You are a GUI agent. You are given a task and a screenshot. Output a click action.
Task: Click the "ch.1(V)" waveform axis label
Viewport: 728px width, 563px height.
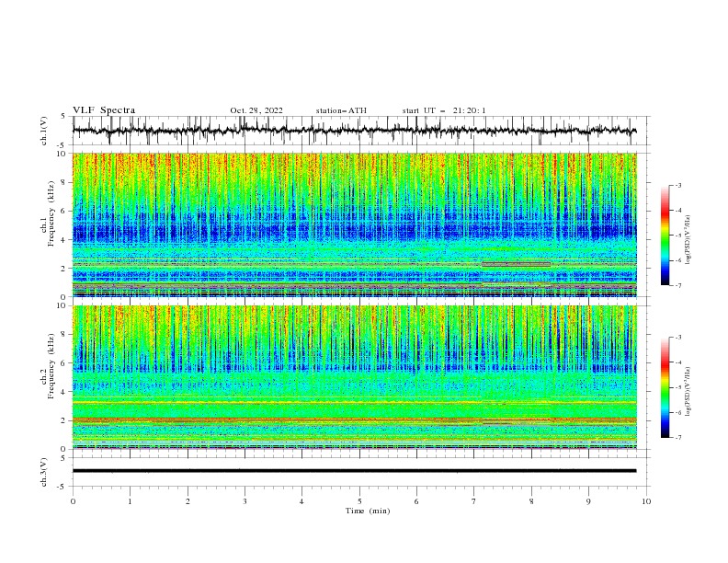tap(44, 131)
